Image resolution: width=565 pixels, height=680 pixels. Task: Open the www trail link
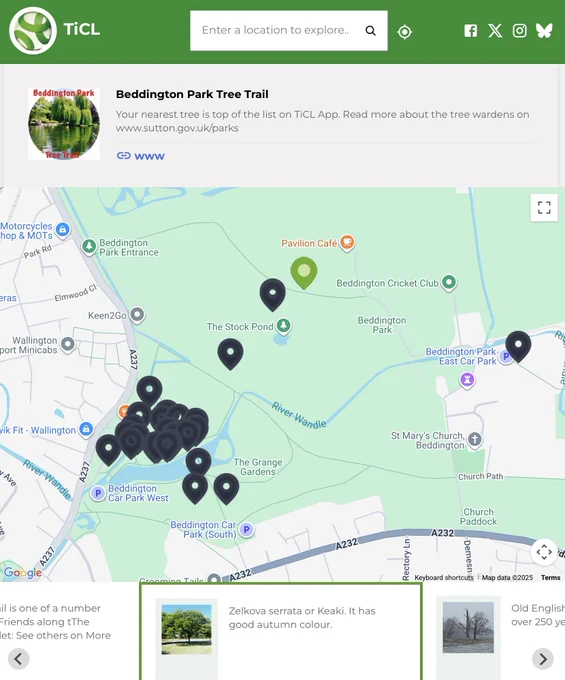tap(141, 156)
